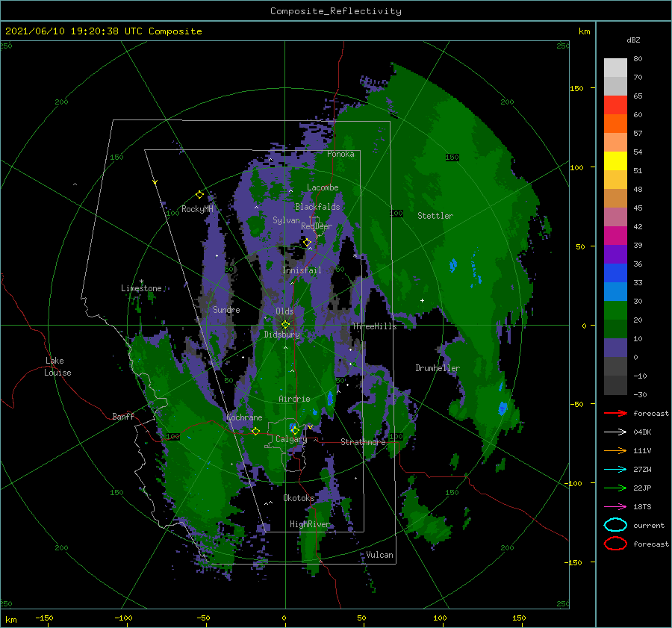
Task: Click the Stettler city label
Action: pos(435,216)
